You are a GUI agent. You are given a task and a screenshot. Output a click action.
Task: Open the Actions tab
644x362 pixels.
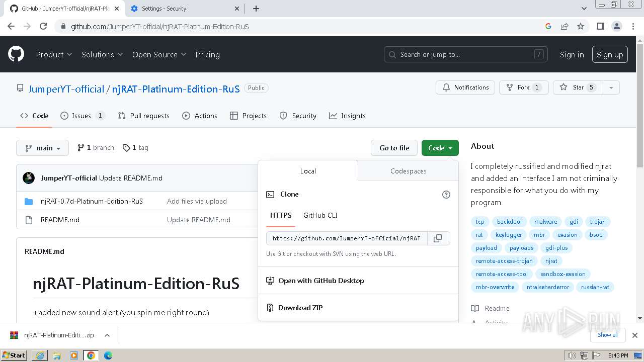click(x=200, y=116)
